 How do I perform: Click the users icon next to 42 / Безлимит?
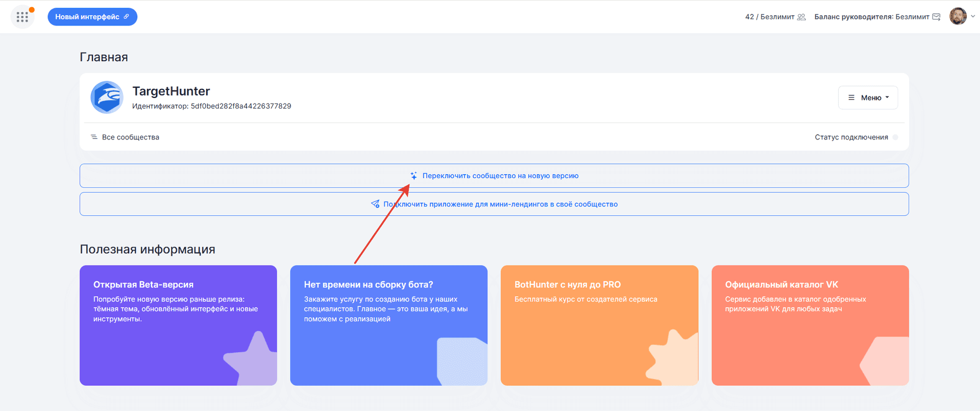pos(801,17)
